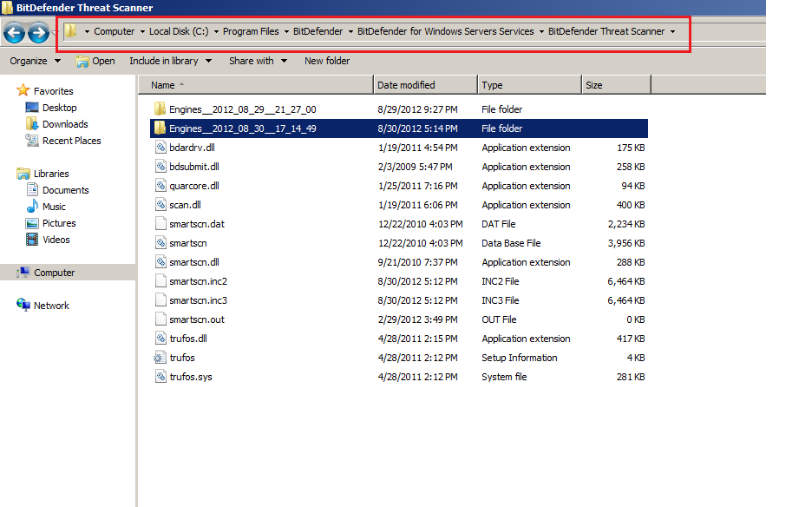This screenshot has width=812, height=507.
Task: Click the Favorites star icon
Action: 23,90
